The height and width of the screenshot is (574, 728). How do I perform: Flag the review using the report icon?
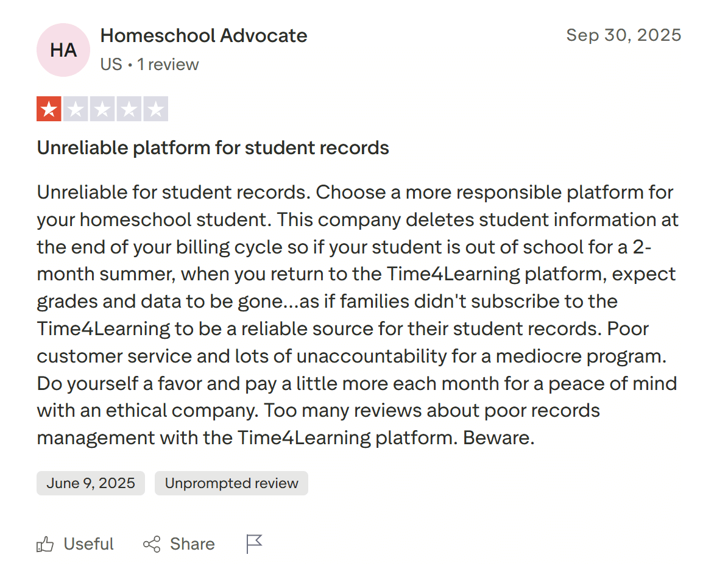[254, 542]
